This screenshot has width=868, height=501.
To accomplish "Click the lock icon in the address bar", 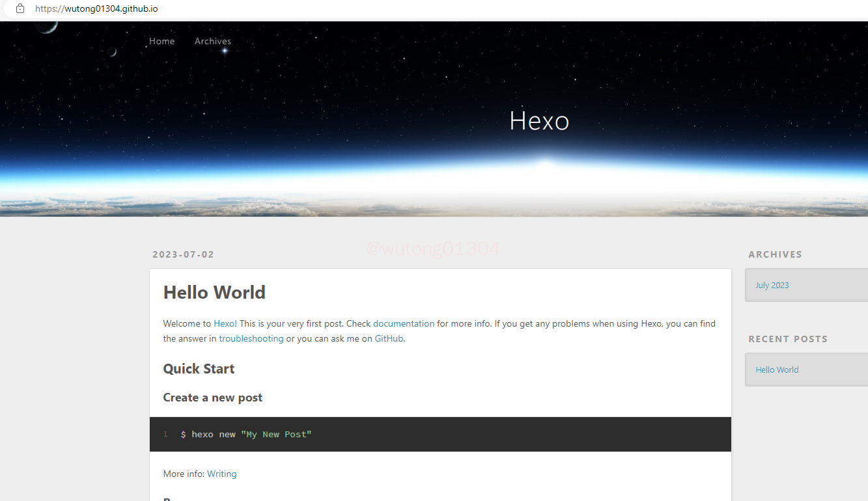I will click(x=20, y=8).
